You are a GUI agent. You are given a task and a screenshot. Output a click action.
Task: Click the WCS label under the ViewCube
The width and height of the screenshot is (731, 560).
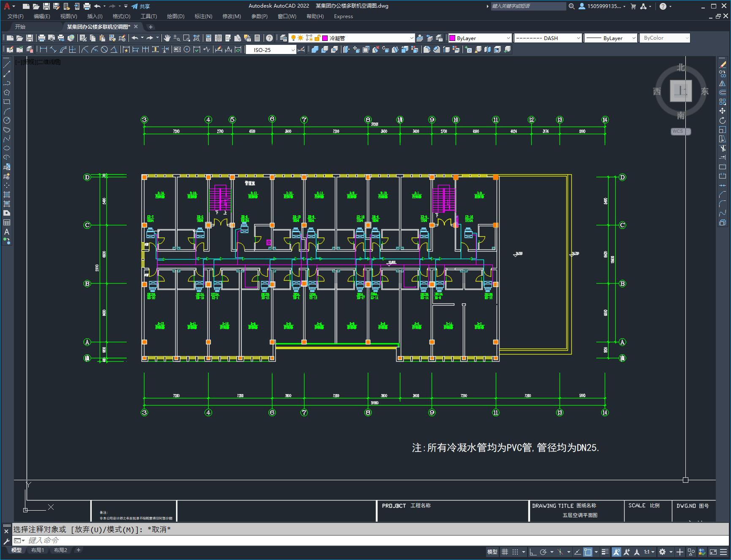click(678, 131)
